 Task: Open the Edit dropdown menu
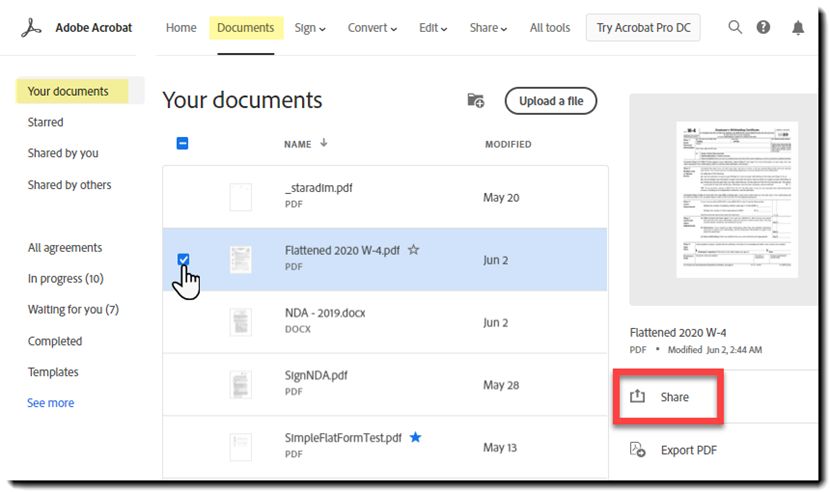coord(433,28)
